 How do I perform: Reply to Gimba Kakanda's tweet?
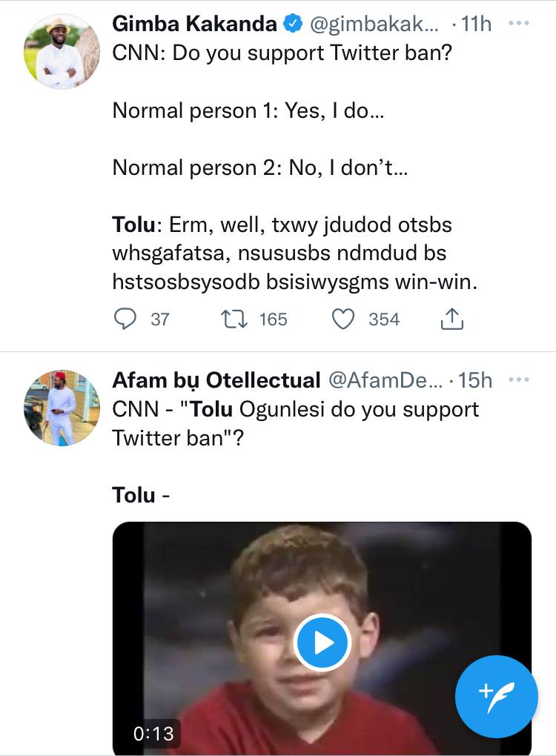[127, 319]
